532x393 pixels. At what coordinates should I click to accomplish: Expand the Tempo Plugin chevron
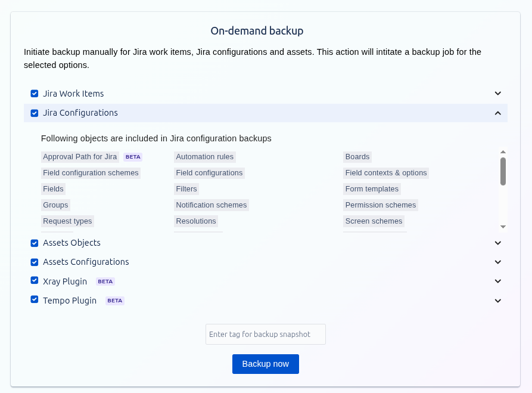tap(498, 301)
